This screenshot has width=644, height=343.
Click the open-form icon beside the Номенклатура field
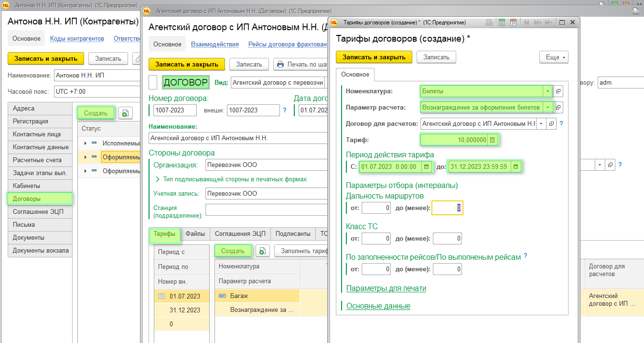point(558,91)
